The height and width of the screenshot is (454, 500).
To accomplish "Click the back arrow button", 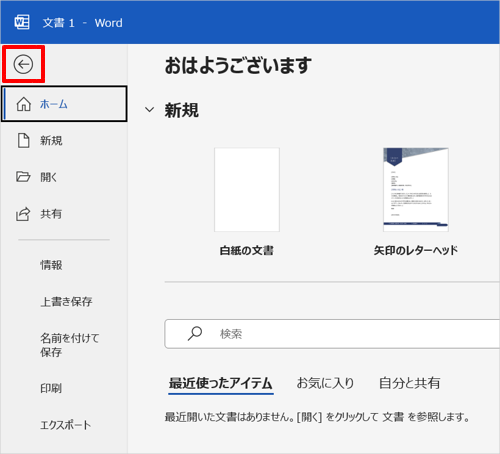I will pos(23,64).
